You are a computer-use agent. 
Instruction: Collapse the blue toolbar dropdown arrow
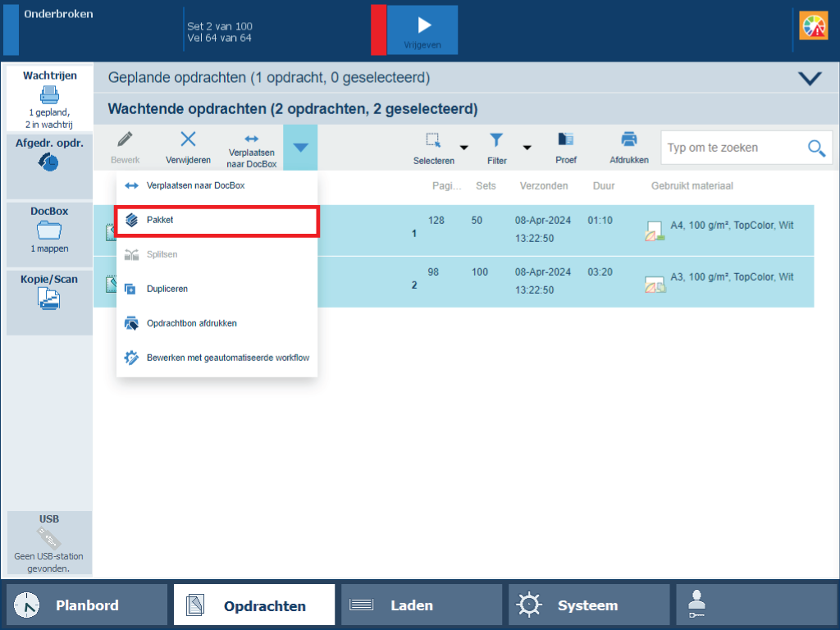tap(300, 148)
